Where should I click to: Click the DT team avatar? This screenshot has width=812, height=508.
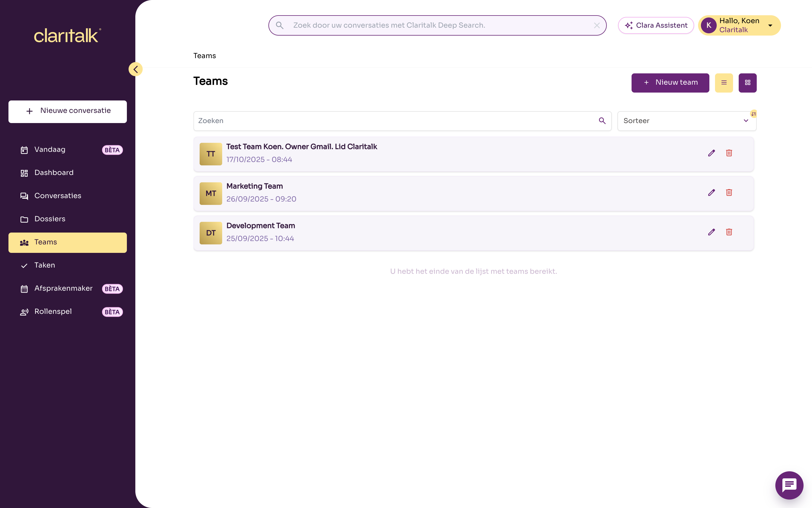click(x=211, y=233)
